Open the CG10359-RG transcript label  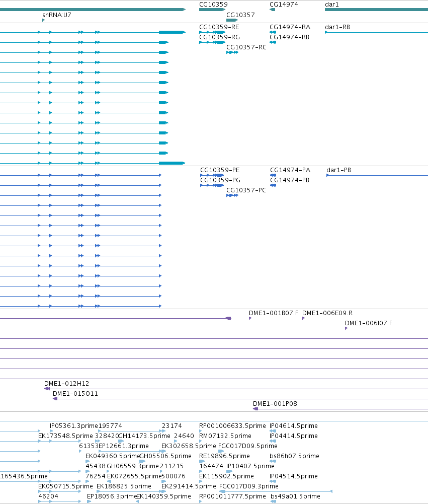[x=219, y=37]
